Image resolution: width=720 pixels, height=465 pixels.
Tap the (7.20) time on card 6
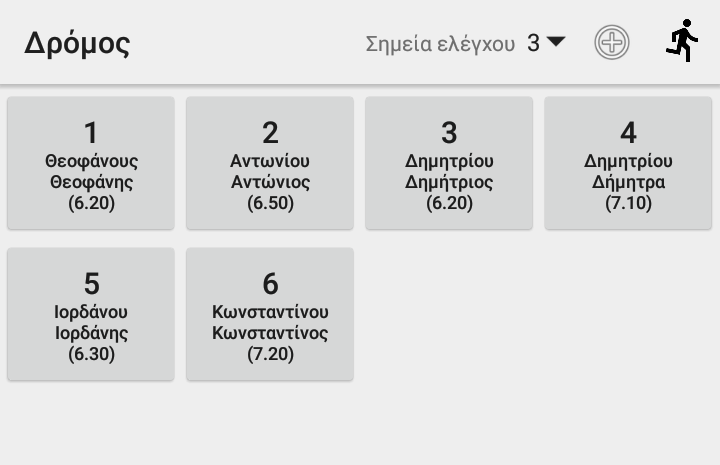pos(270,354)
